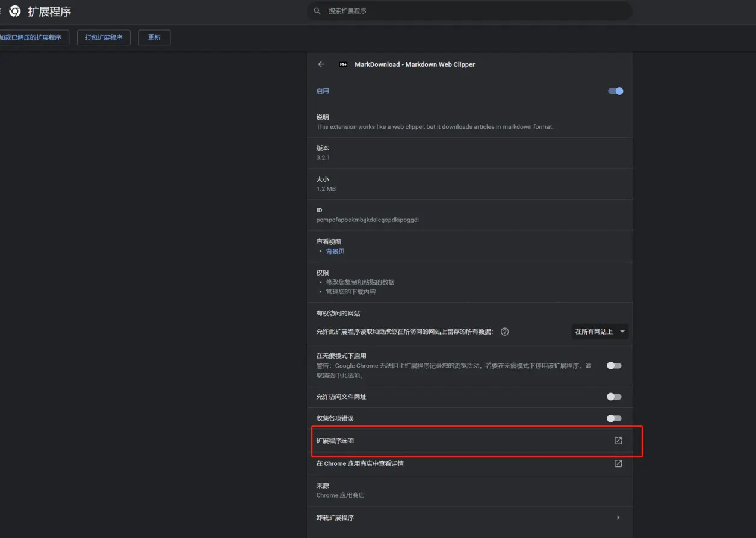
Task: Click 管理您的下载内容 permission text
Action: coord(351,292)
